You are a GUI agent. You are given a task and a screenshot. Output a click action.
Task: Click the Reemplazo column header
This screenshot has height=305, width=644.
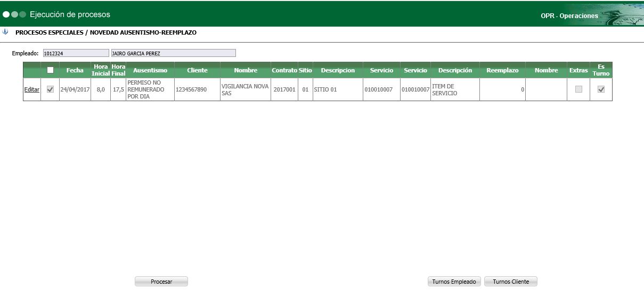[502, 70]
